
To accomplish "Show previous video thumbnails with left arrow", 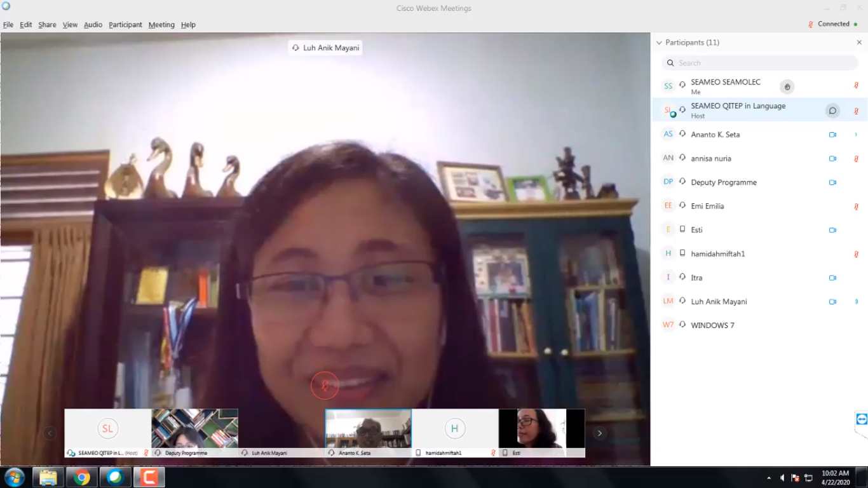I will click(x=50, y=433).
